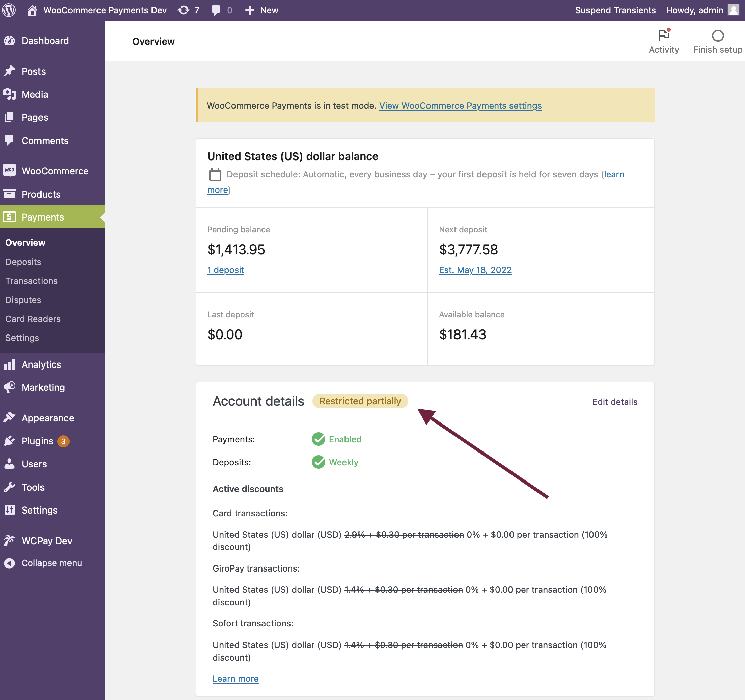Click the WordPress site home icon
The image size is (745, 700).
[32, 10]
